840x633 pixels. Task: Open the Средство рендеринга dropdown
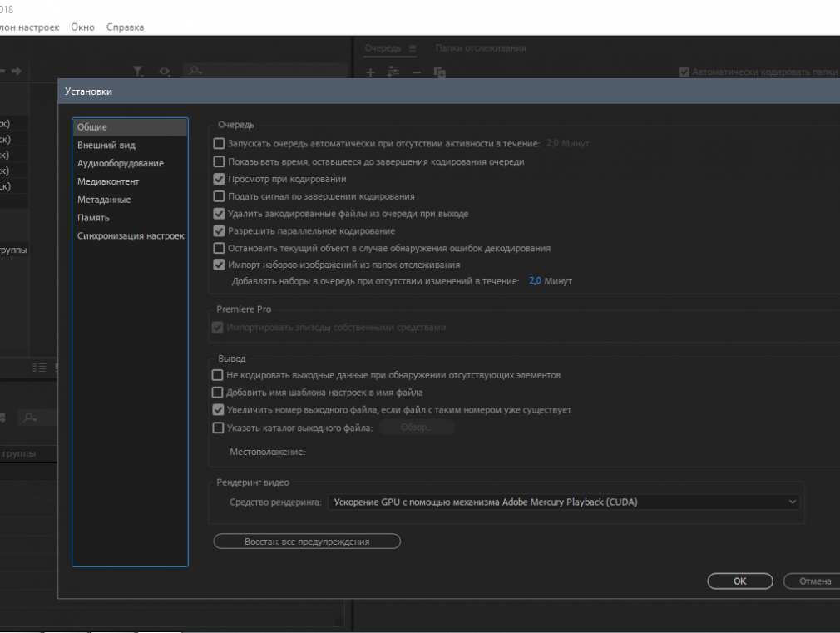(x=564, y=502)
